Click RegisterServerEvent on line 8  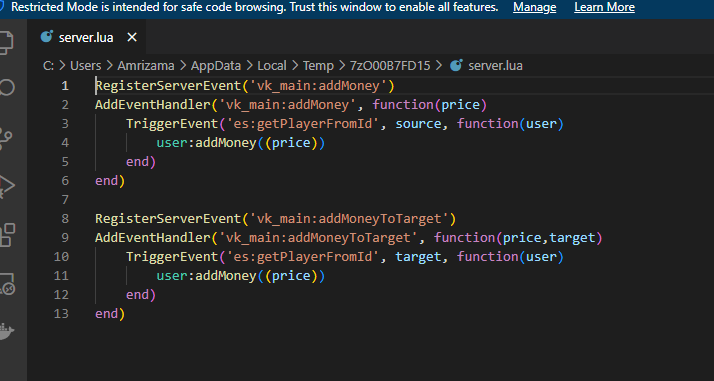pyautogui.click(x=168, y=218)
